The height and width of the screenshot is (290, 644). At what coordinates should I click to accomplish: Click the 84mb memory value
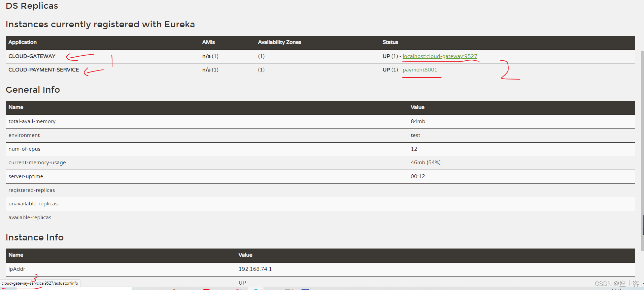[418, 121]
